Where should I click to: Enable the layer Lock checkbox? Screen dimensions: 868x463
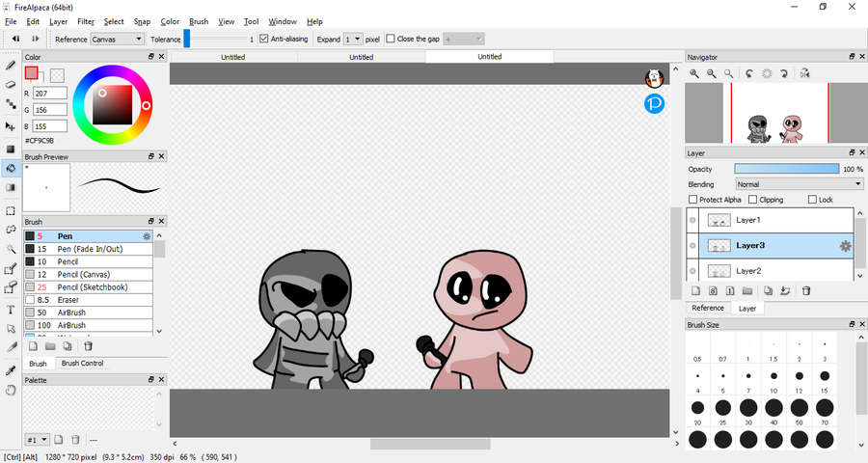(x=813, y=200)
